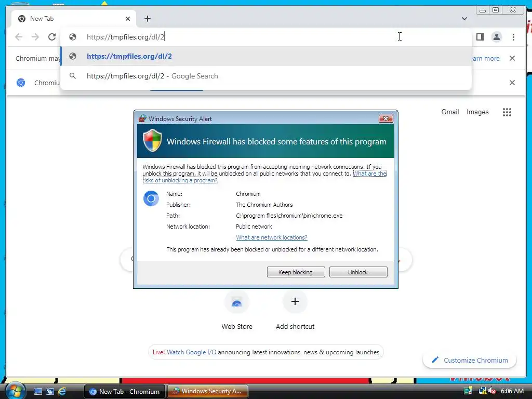
Task: Open 'What are network locations?' link
Action: [271, 237]
